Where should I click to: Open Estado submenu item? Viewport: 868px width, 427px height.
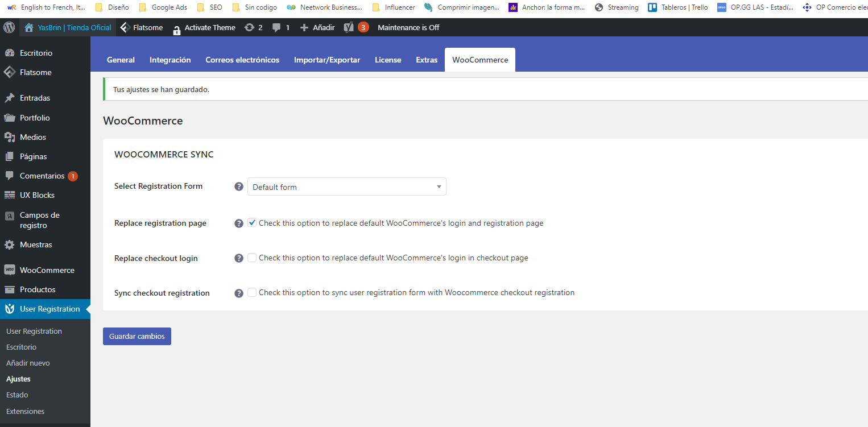pyautogui.click(x=17, y=395)
